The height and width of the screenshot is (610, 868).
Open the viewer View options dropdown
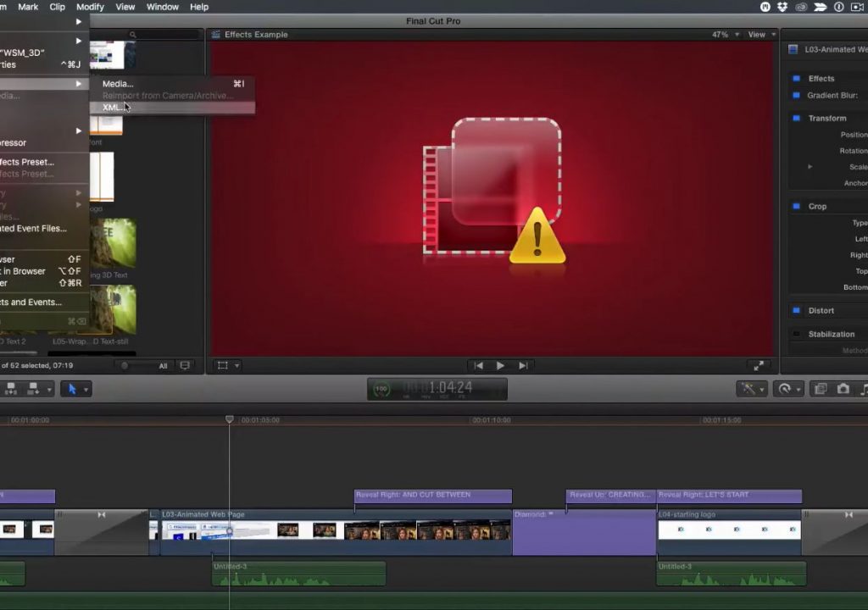(762, 35)
